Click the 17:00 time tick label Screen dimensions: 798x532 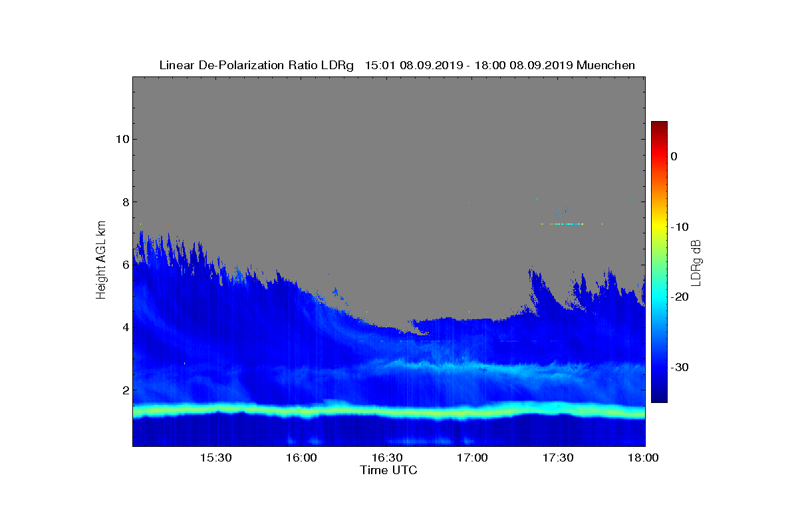pos(473,458)
